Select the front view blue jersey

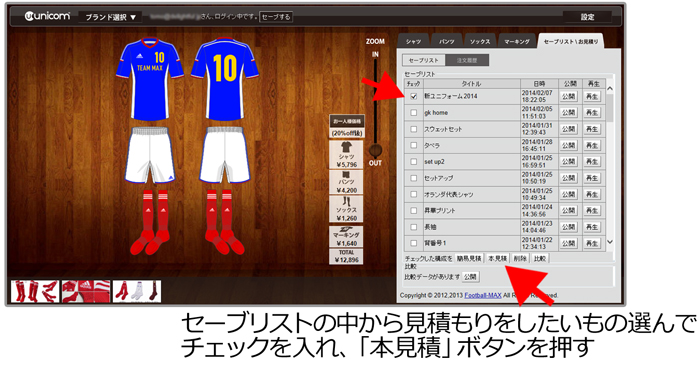[150, 79]
